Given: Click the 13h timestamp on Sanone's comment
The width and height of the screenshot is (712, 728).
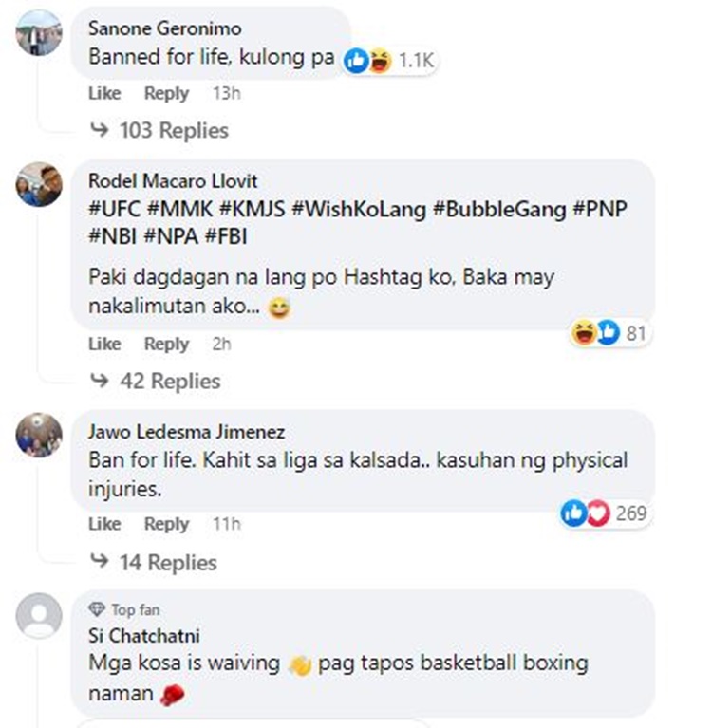Looking at the screenshot, I should click(x=226, y=93).
